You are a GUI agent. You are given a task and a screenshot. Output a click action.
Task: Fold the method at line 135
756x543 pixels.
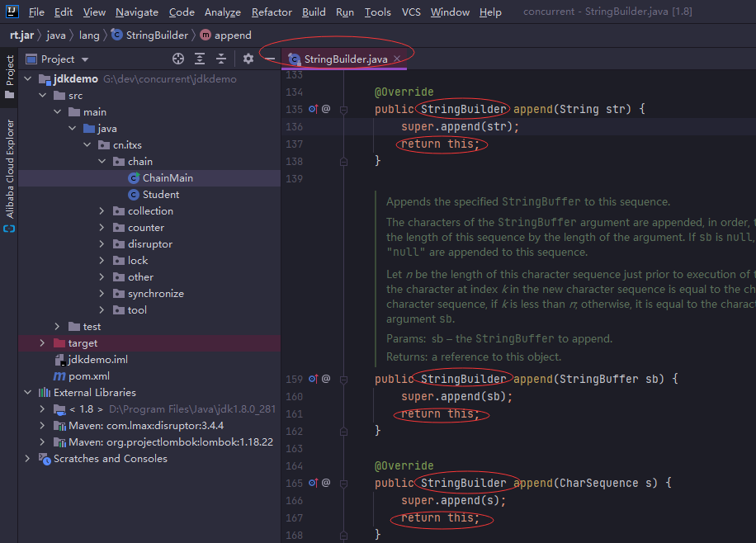(344, 110)
